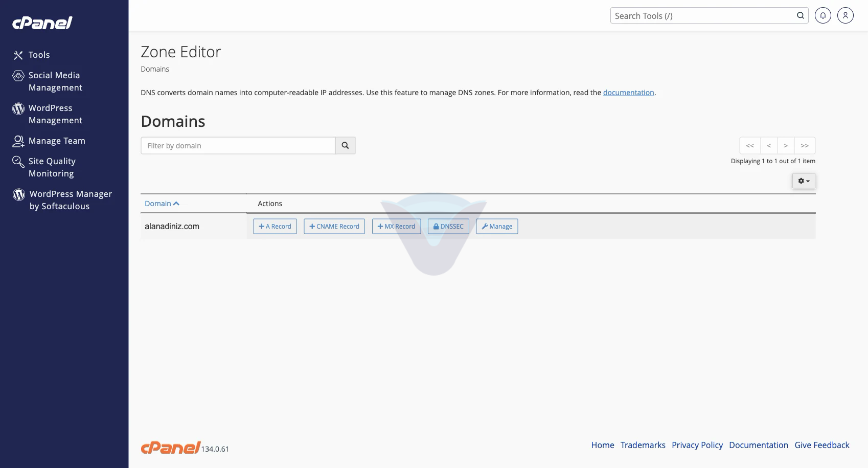Click version number 134.0.61
Image resolution: width=868 pixels, height=468 pixels.
click(215, 449)
